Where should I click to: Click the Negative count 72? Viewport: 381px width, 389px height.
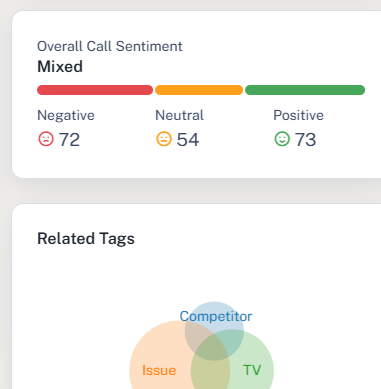pos(69,139)
